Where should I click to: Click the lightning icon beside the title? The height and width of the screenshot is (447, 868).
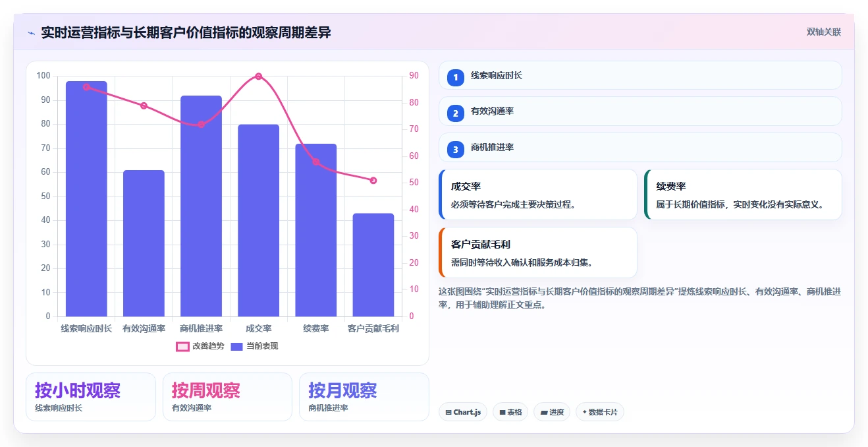[31, 33]
